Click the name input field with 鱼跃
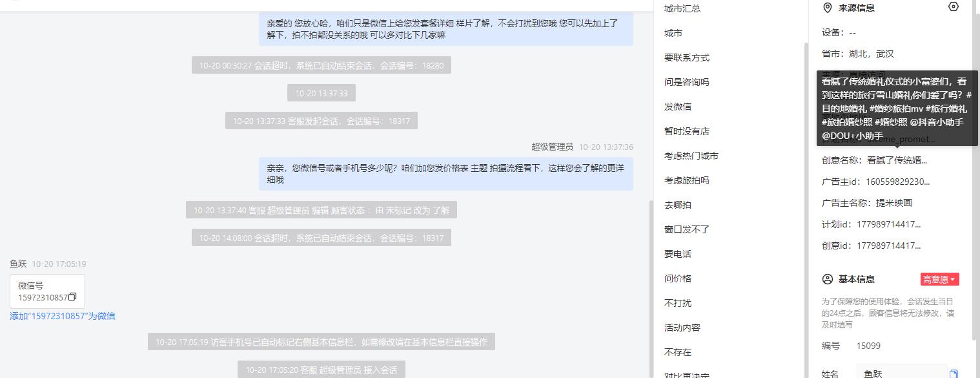Screen dimensions: 980x378 coord(901,373)
